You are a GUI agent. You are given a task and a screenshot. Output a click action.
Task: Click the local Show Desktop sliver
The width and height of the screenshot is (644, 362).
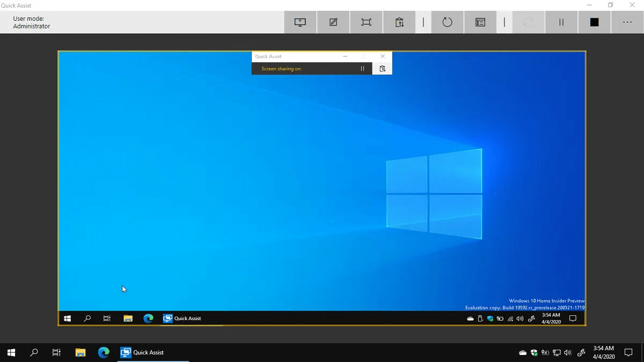coord(642,352)
